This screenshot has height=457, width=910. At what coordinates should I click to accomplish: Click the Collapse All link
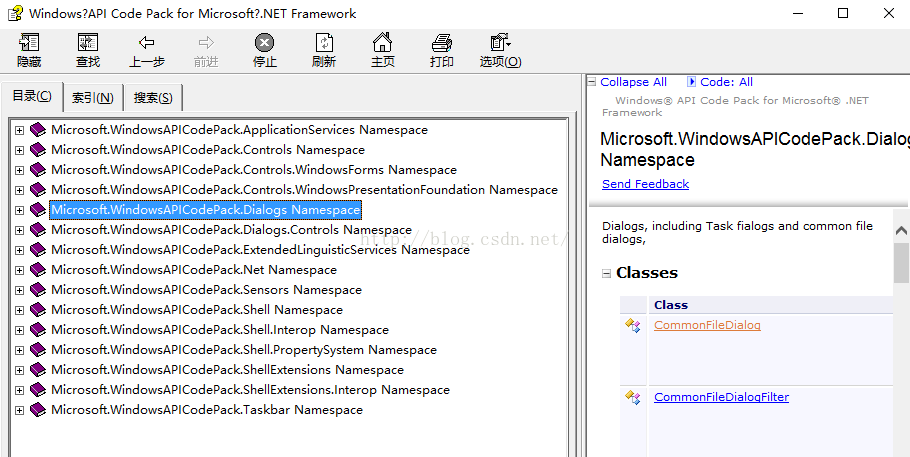tap(633, 82)
